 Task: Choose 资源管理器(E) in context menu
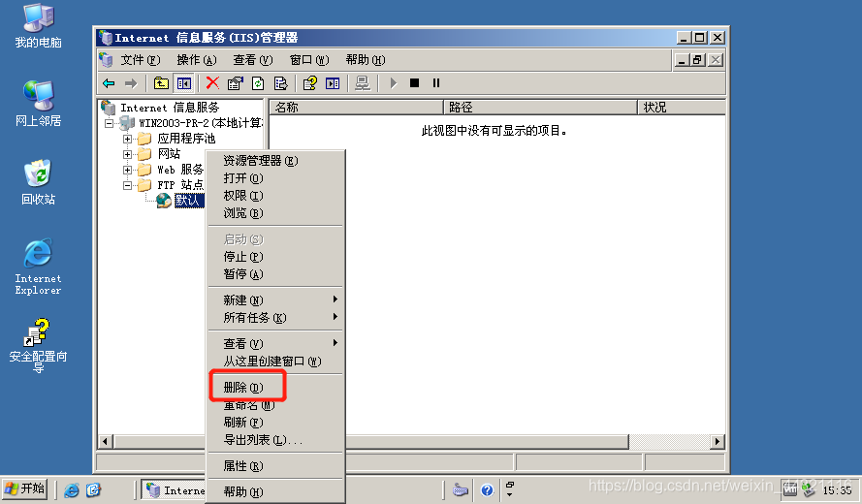275,161
